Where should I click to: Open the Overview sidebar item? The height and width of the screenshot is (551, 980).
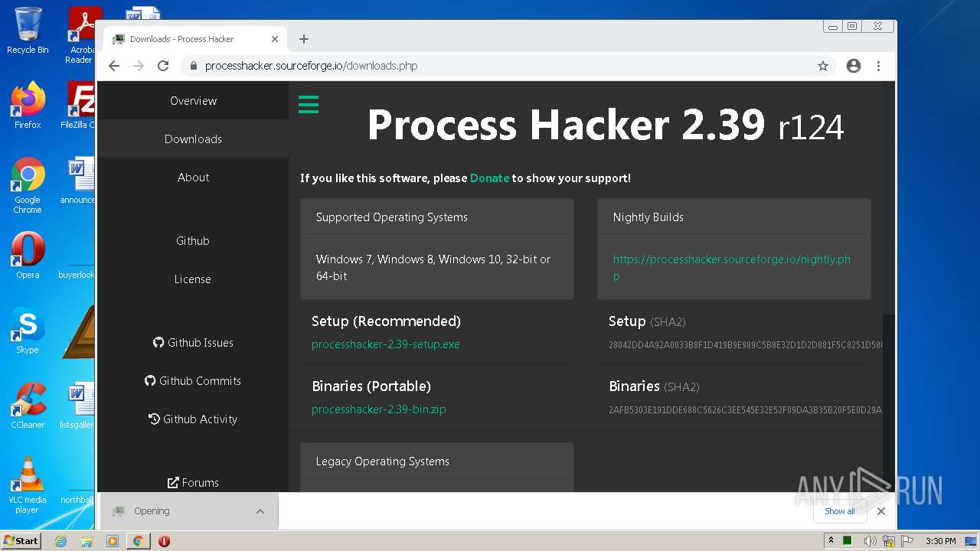pos(193,101)
